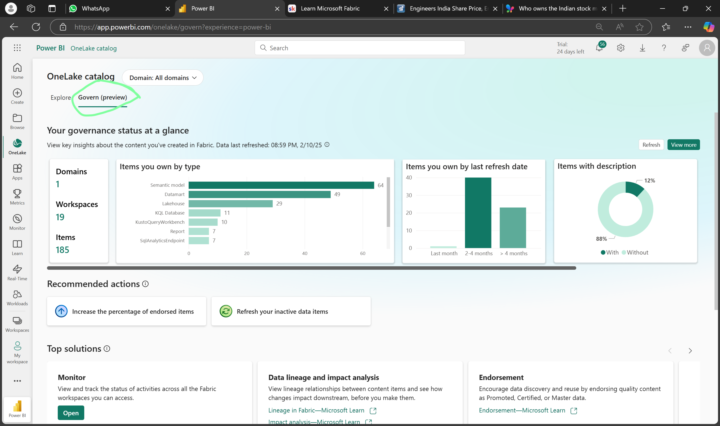Click the Semantic model bar in chart
Screen dimensions: 720x426
point(281,185)
